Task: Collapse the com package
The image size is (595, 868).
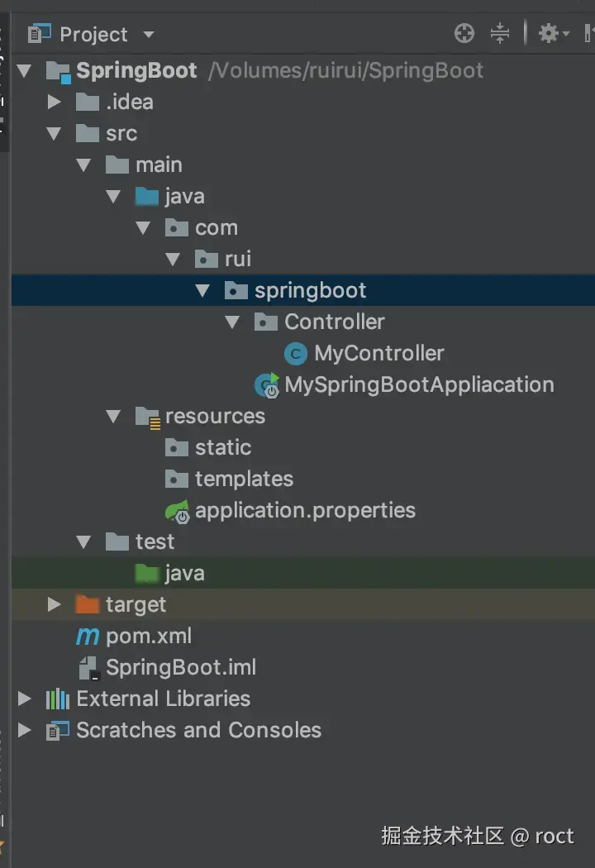Action: (x=143, y=228)
